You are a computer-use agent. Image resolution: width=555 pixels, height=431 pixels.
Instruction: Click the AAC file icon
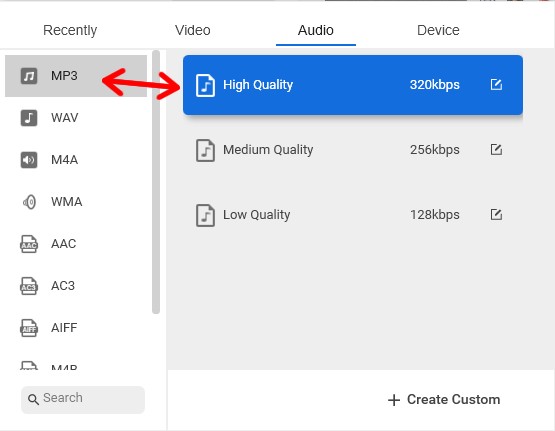pos(29,244)
